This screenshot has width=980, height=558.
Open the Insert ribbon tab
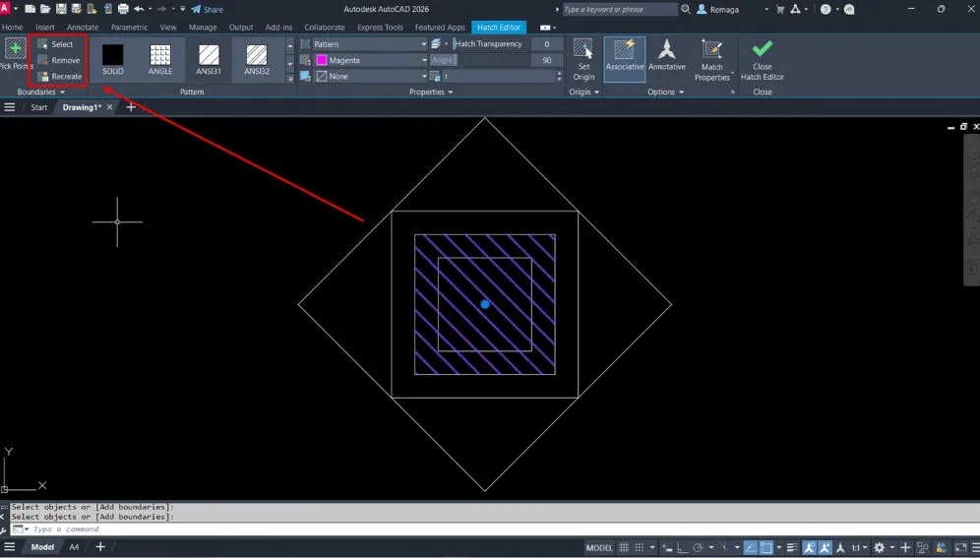click(x=45, y=28)
